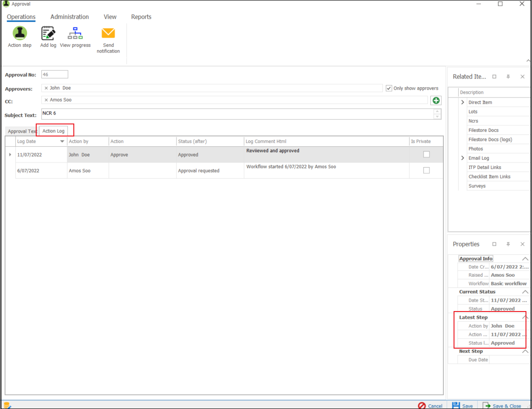The height and width of the screenshot is (409, 532).
Task: Sort by the Log Date column header
Action: [x=37, y=141]
